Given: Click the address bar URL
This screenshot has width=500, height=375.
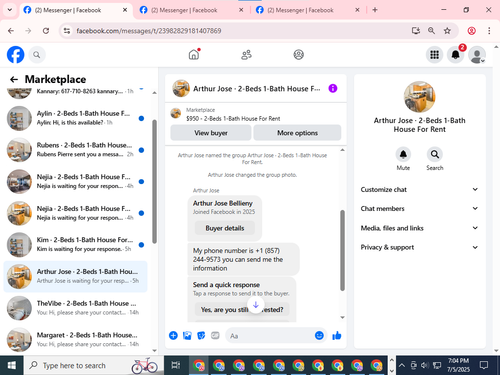Looking at the screenshot, I should pyautogui.click(x=149, y=31).
